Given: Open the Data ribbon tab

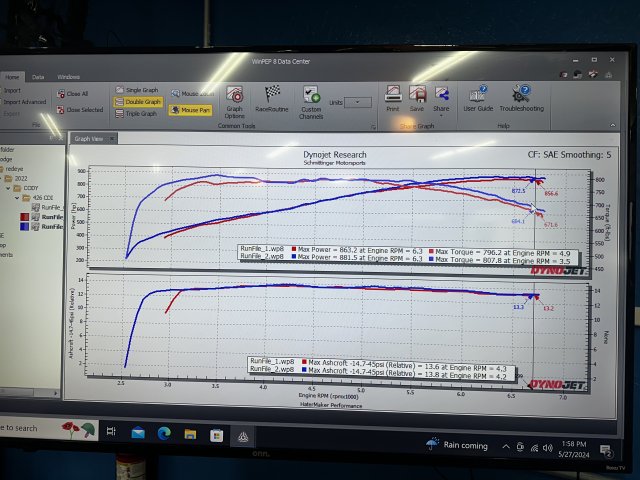Looking at the screenshot, I should tap(38, 77).
